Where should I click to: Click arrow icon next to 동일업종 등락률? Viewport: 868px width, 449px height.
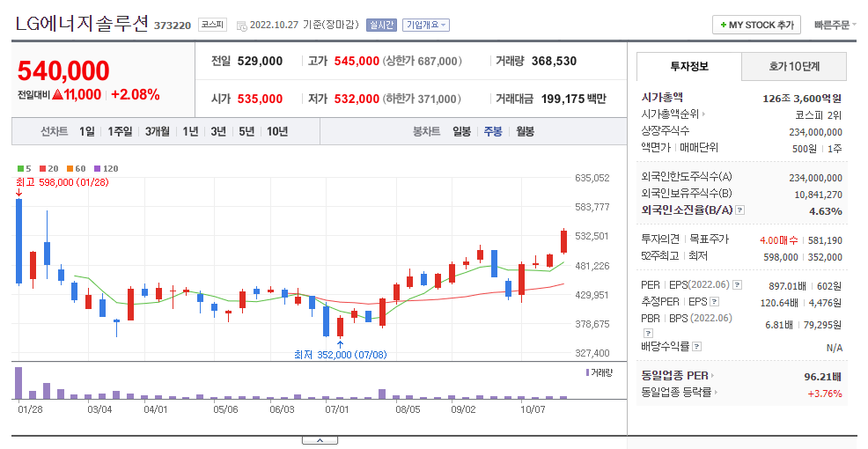[716, 392]
